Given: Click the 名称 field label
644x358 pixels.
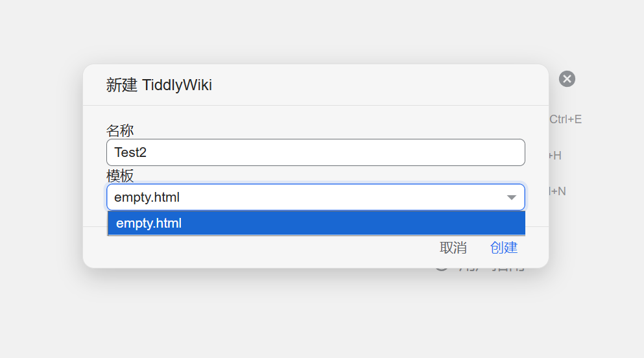Looking at the screenshot, I should 120,131.
